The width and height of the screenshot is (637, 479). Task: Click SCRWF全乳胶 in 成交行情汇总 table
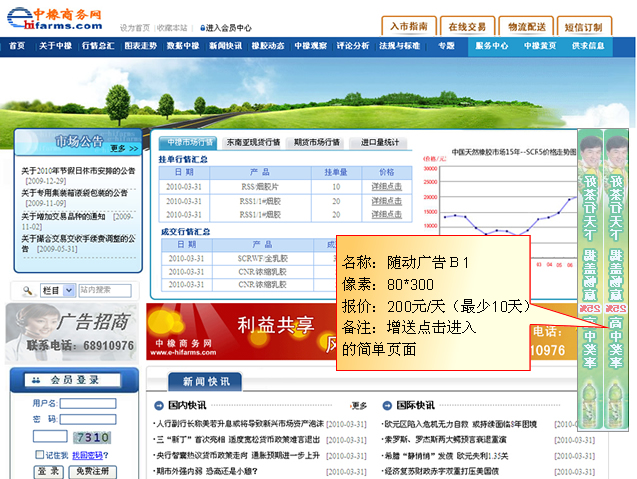tap(262, 259)
